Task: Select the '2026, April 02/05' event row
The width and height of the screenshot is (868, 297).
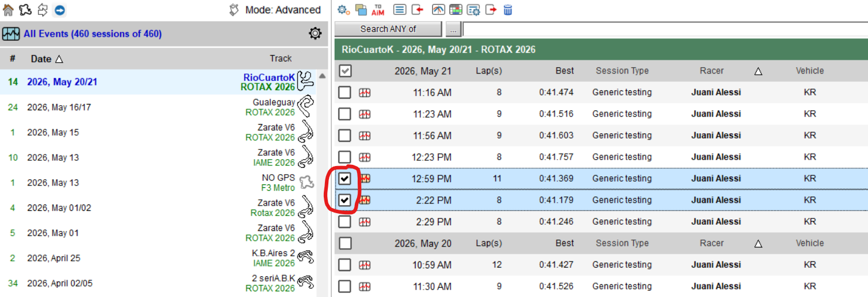Action: (x=158, y=283)
